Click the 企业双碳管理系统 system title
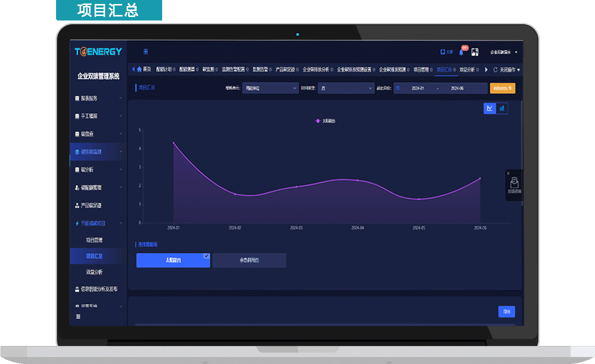595x364 pixels. tap(99, 76)
